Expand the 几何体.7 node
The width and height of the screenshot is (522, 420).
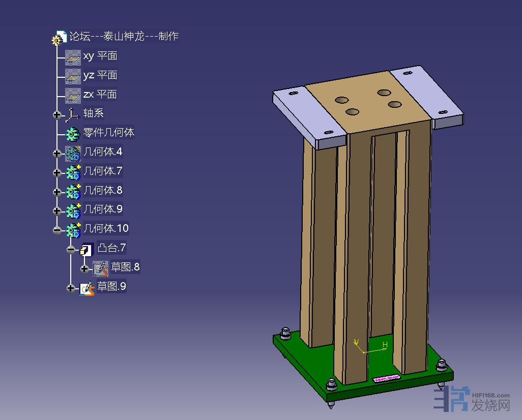(x=57, y=173)
